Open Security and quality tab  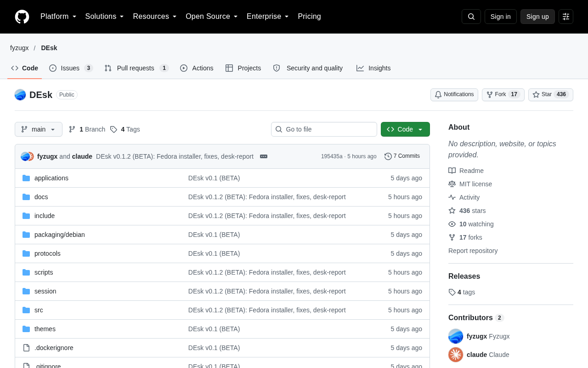(308, 68)
